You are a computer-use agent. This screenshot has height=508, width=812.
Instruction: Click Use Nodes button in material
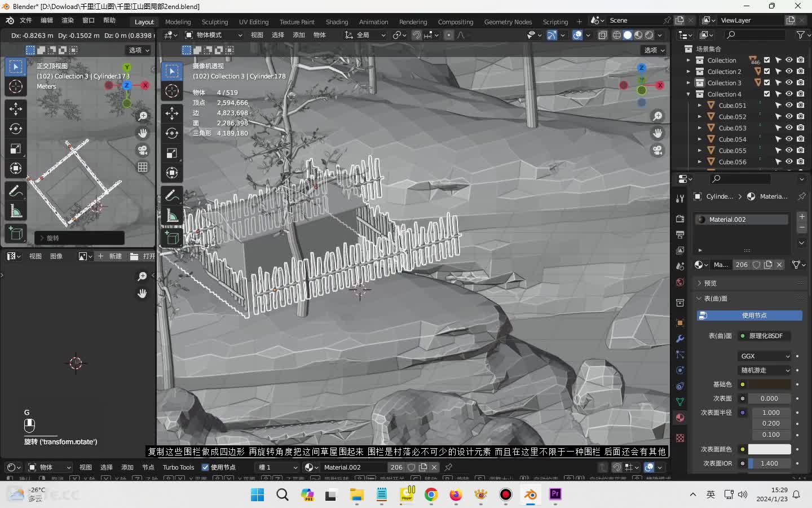pyautogui.click(x=749, y=316)
